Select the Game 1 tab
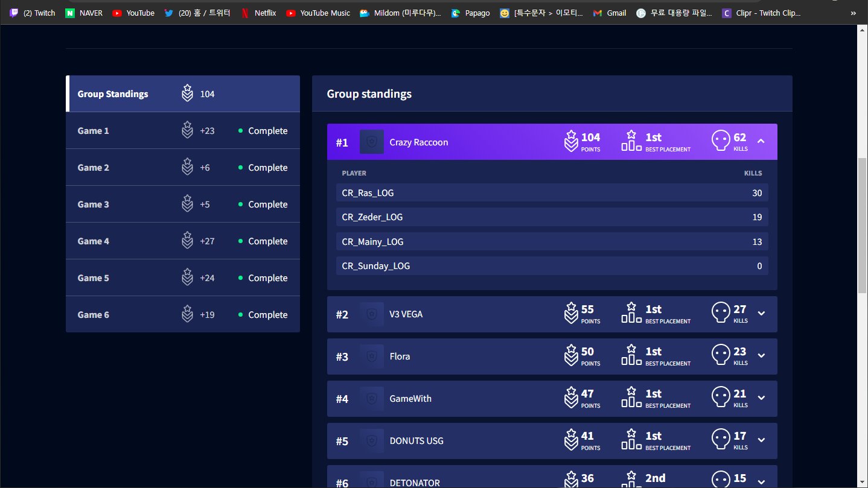Viewport: 868px width, 488px height. click(183, 130)
